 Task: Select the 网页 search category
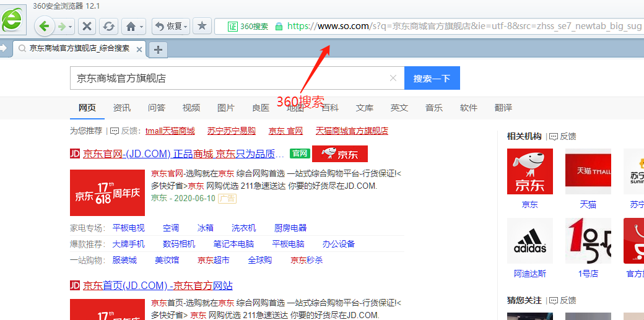point(87,108)
